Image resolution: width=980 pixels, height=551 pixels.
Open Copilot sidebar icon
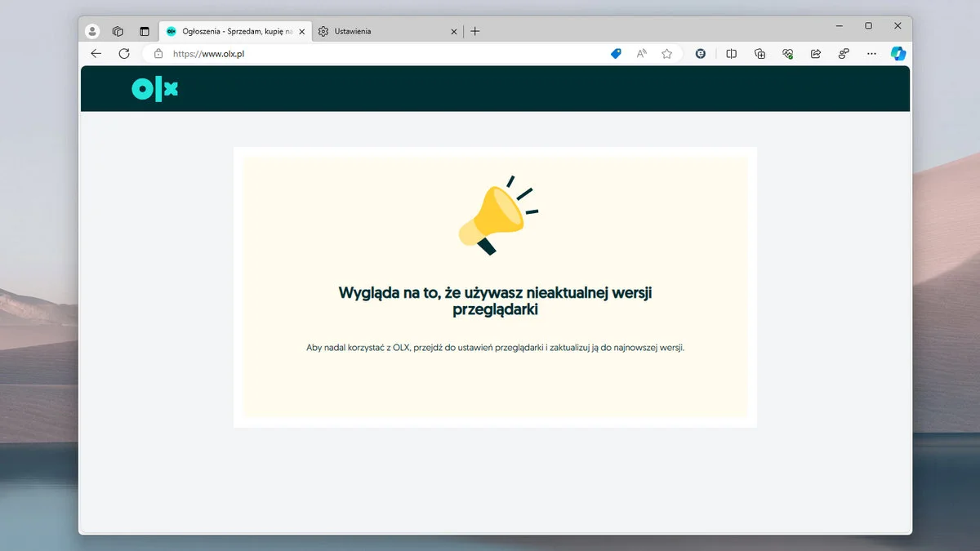(x=898, y=54)
